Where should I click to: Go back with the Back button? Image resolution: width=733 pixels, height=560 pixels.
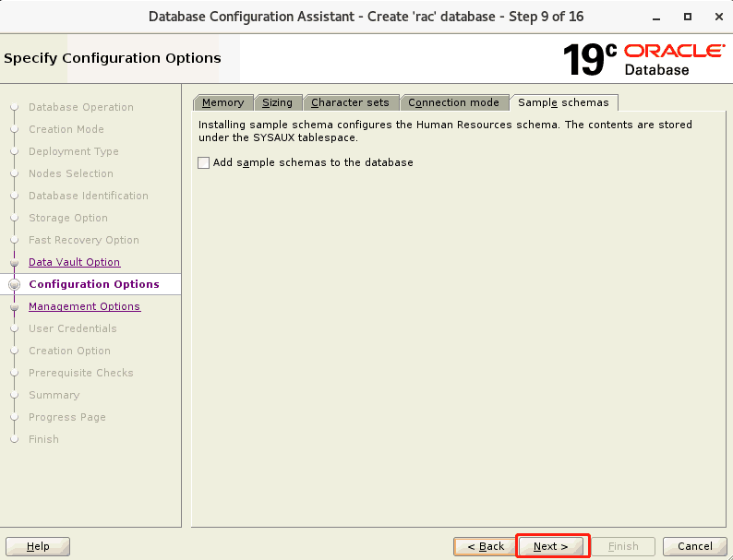click(x=486, y=546)
